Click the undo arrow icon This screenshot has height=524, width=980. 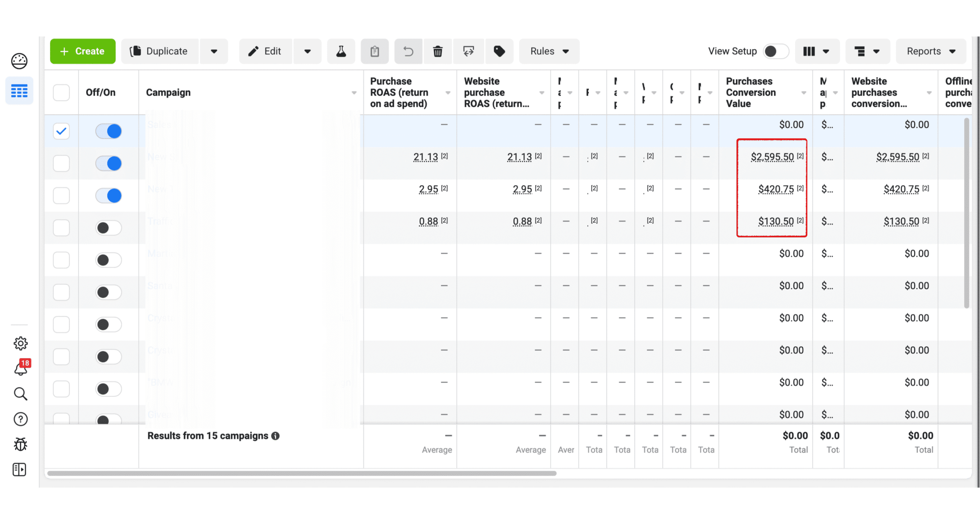point(408,51)
